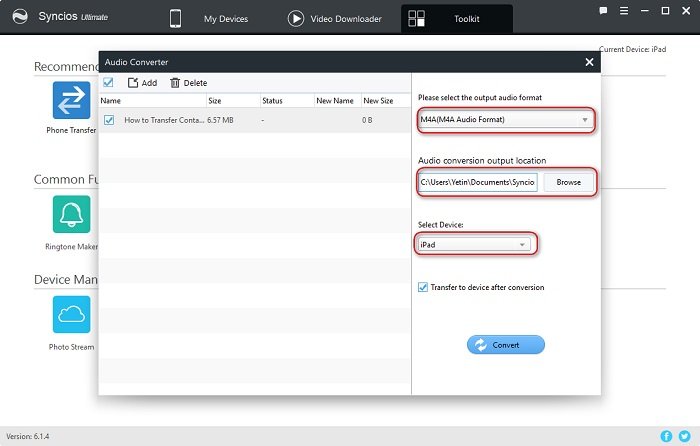Open the M4A output format dropdown
This screenshot has height=446, width=700.
(506, 120)
